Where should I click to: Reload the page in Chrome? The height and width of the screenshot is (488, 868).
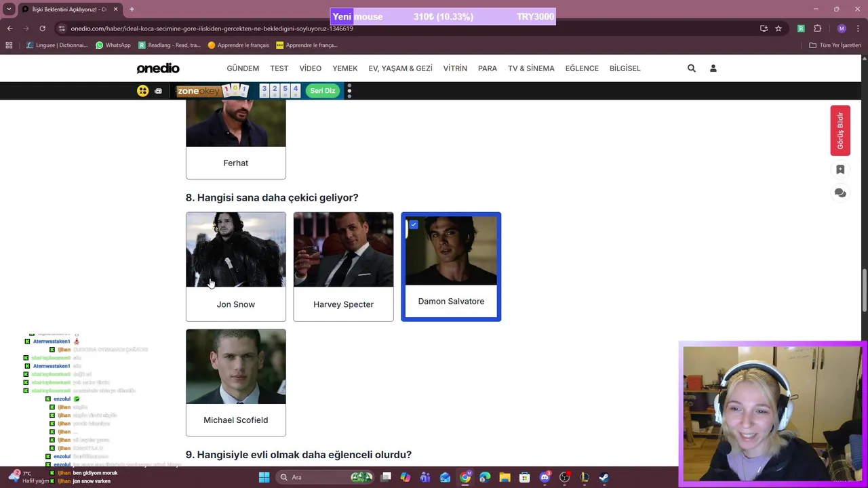click(42, 28)
